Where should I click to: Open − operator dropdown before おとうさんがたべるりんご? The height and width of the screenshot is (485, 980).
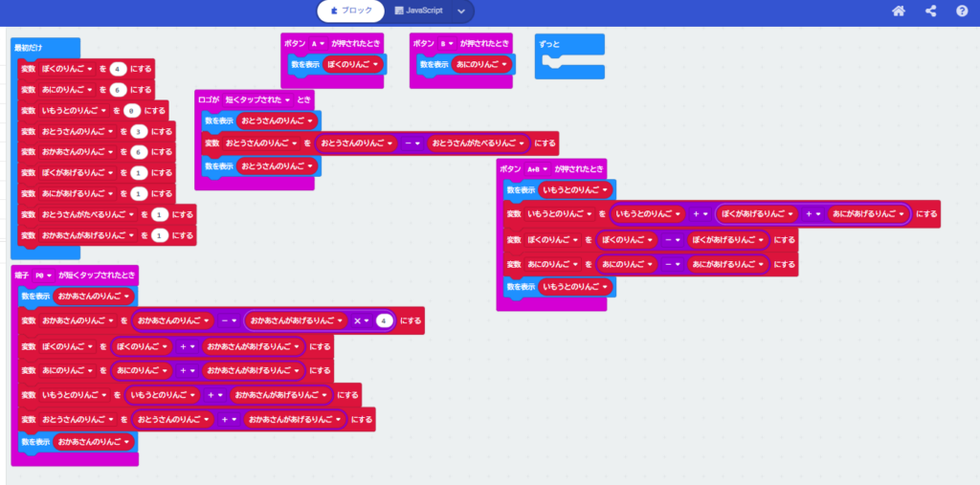(x=412, y=143)
